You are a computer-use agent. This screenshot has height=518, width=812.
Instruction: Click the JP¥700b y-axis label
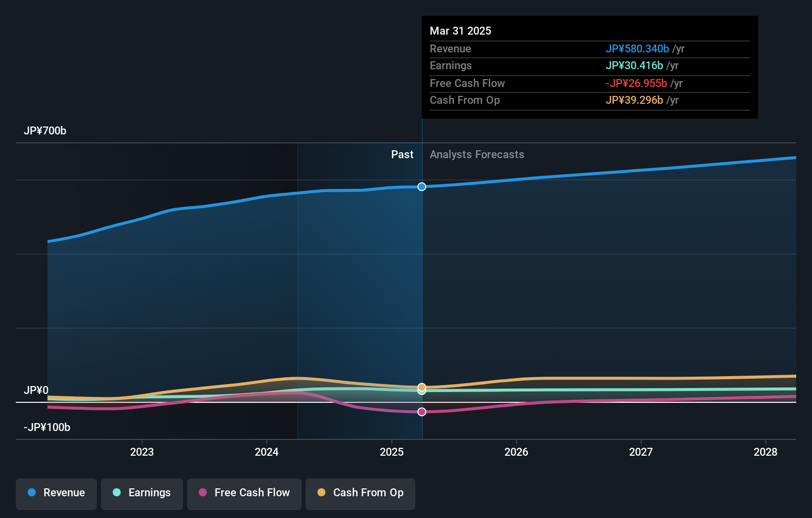click(45, 131)
